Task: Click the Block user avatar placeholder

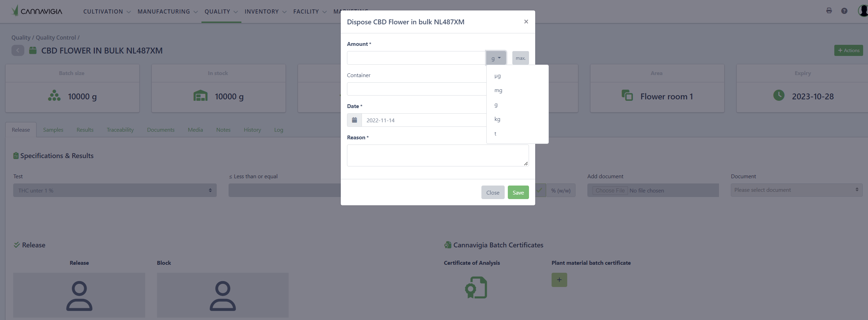Action: (223, 295)
